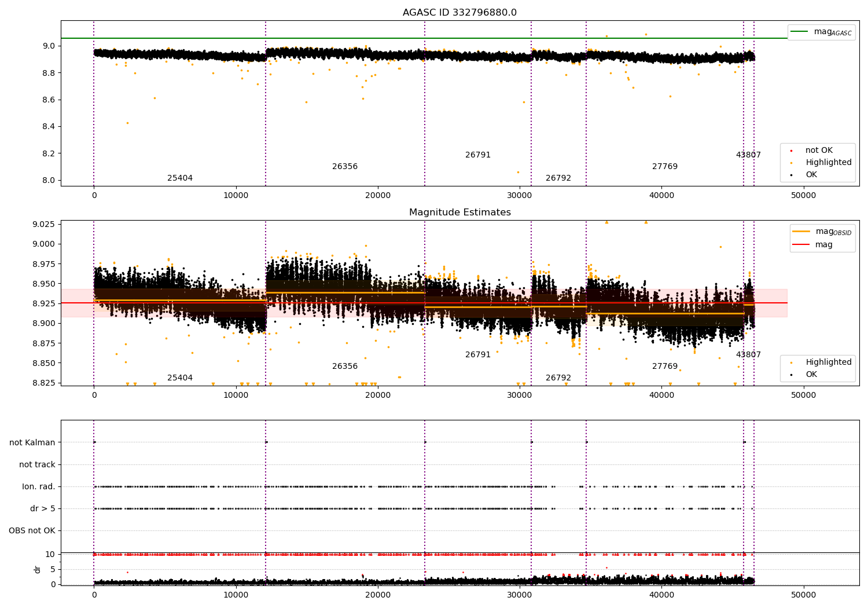Screen dimensions: 868x608
Task: Click OBSID label 26792 in Magnitude Estimates plot
Action: (558, 378)
